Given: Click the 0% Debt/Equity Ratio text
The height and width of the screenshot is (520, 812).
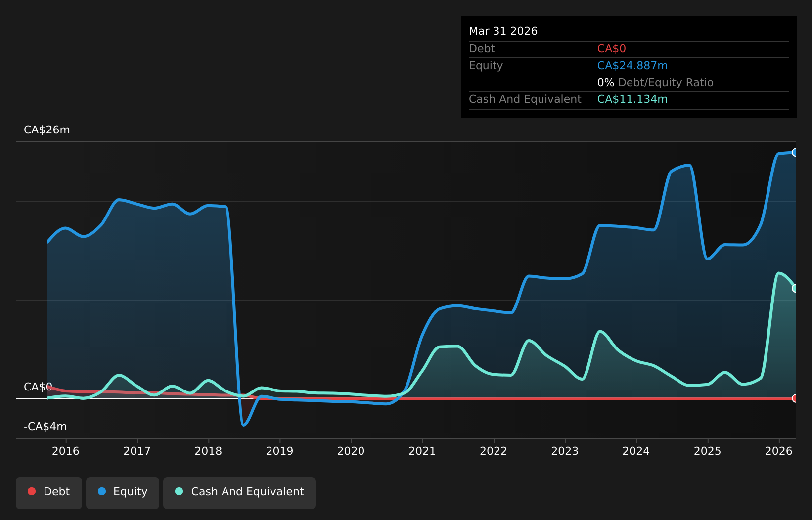Looking at the screenshot, I should [655, 83].
